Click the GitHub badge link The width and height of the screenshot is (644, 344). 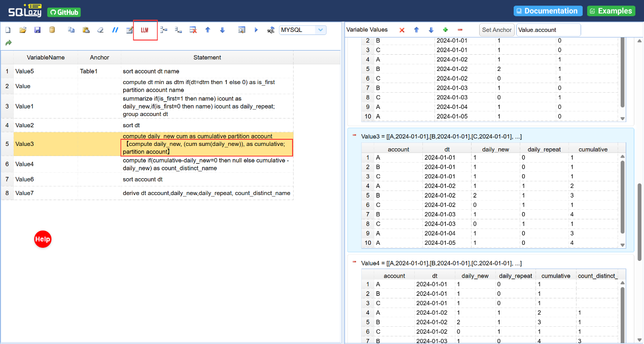64,12
